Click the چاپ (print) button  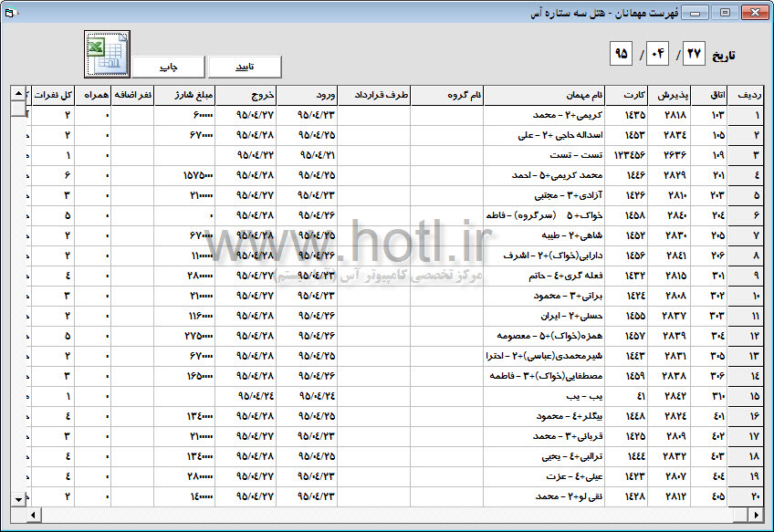tap(168, 67)
